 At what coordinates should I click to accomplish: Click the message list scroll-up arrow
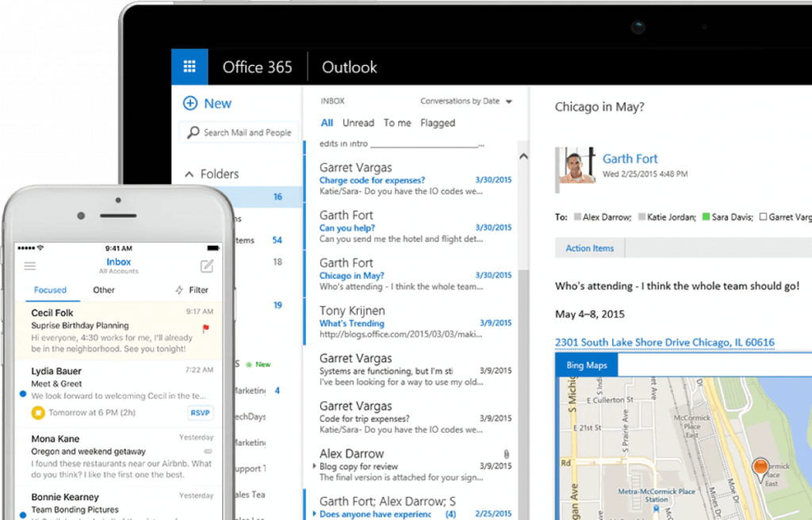(523, 156)
